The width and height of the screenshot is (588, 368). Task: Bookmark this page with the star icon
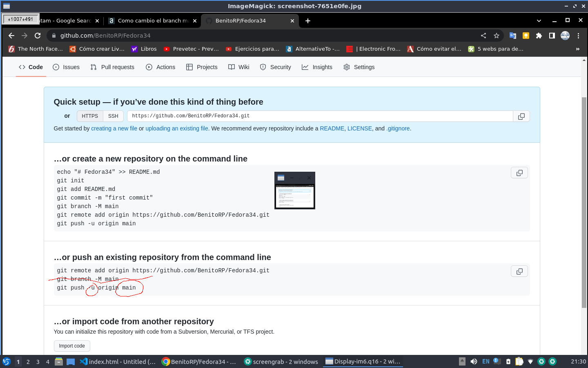click(x=497, y=36)
